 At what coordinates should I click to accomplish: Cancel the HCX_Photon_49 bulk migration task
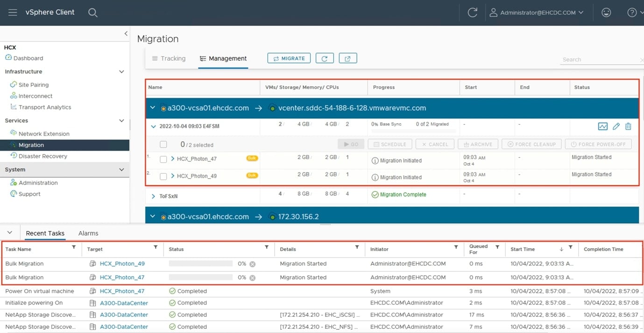point(252,264)
